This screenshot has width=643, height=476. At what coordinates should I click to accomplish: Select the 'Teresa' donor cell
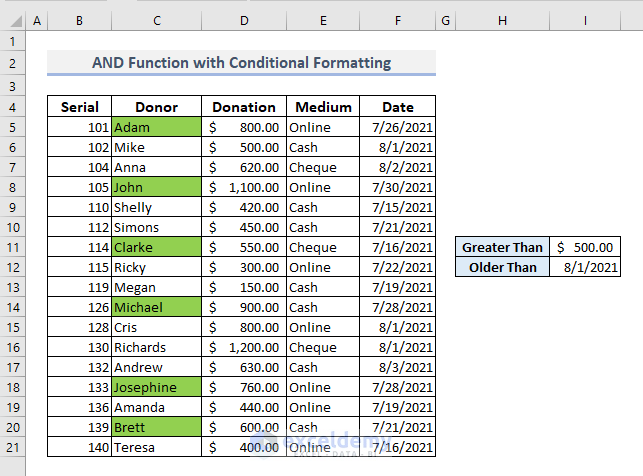[x=155, y=447]
